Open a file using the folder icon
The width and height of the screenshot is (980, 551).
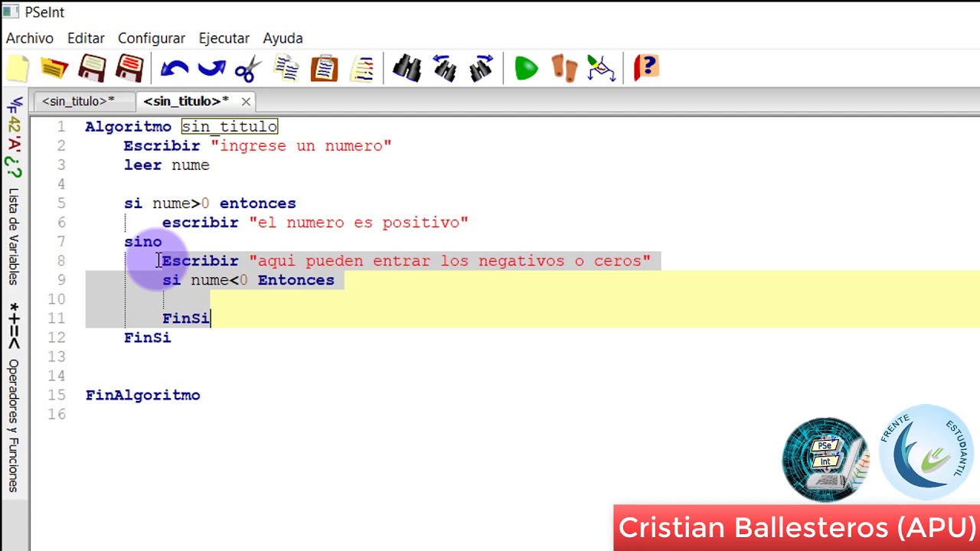click(54, 68)
